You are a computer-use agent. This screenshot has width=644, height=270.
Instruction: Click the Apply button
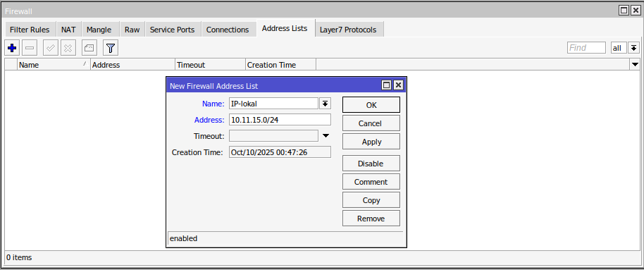click(x=371, y=142)
